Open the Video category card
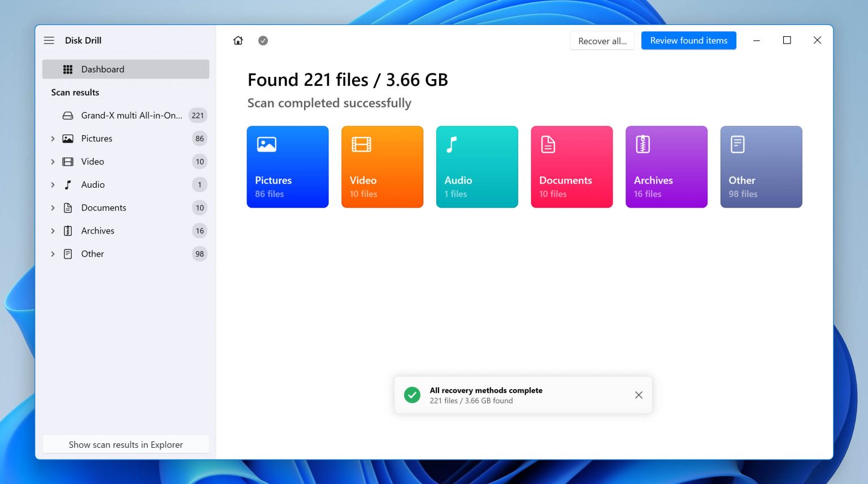Image resolution: width=868 pixels, height=484 pixels. coord(382,167)
